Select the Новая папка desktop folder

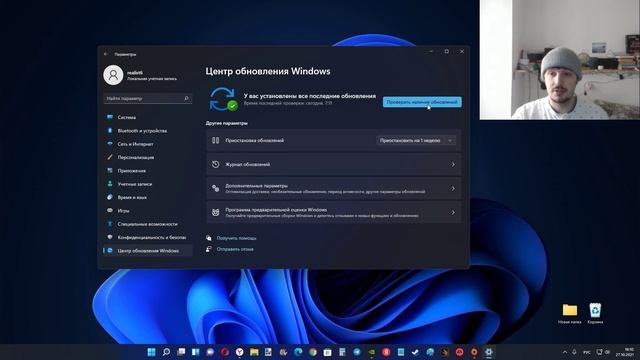tap(570, 313)
